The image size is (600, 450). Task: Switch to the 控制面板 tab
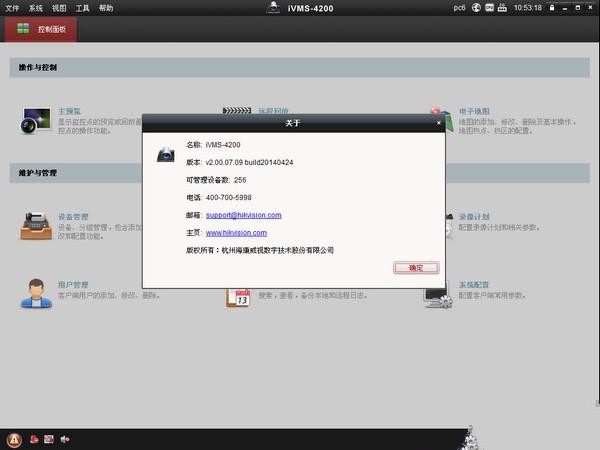click(x=41, y=29)
